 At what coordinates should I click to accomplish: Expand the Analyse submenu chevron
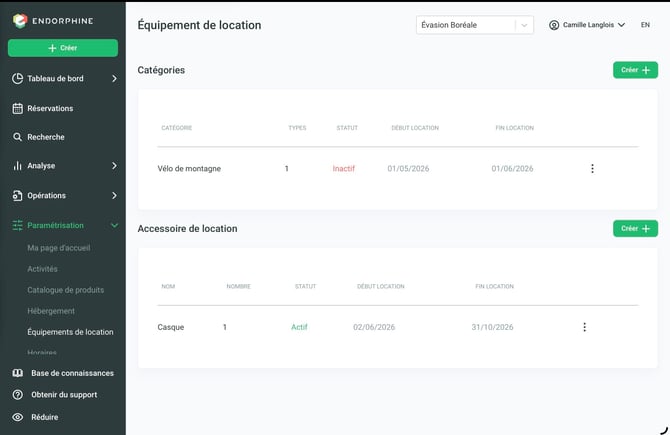(114, 166)
